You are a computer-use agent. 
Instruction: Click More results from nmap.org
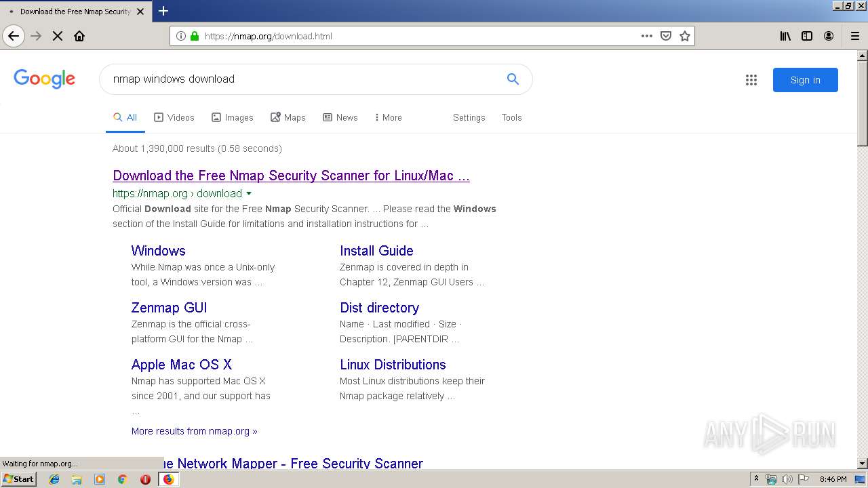pyautogui.click(x=195, y=431)
